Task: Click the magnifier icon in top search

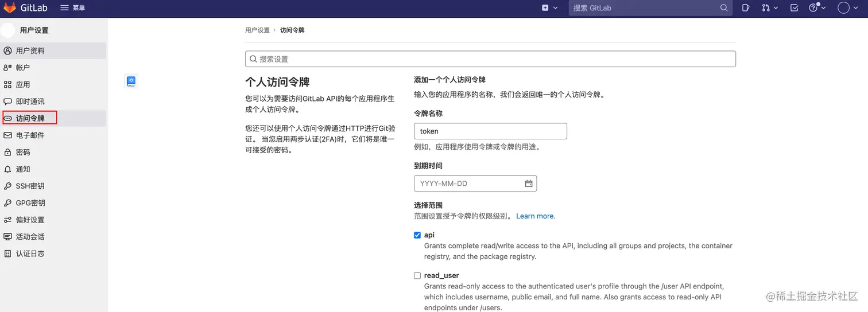Action: coord(724,8)
